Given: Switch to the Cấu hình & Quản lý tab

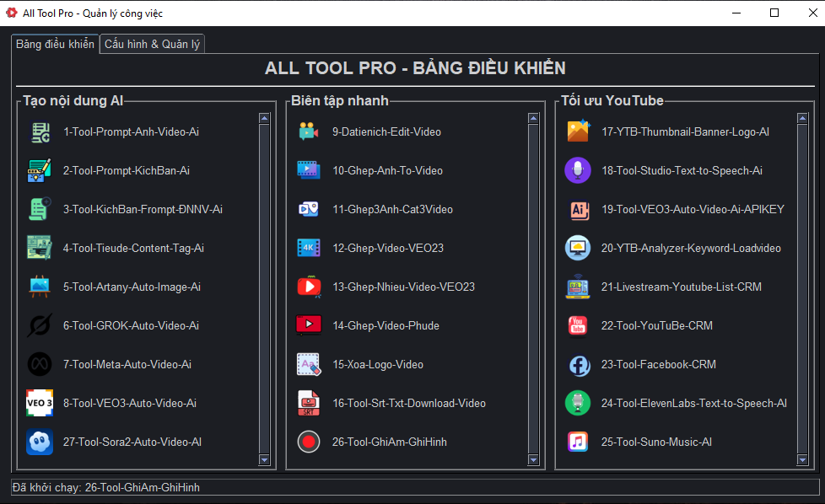Looking at the screenshot, I should pos(152,44).
